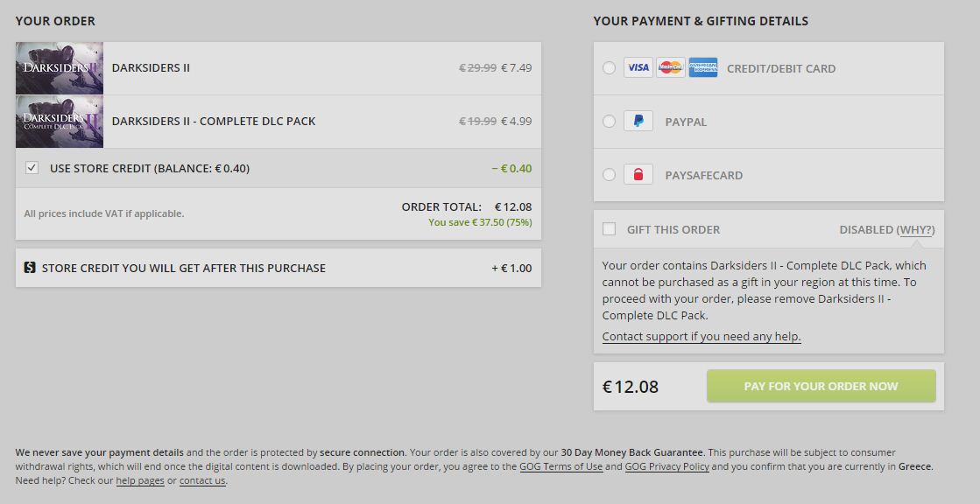Open Contact support if you need help link

pyautogui.click(x=702, y=336)
